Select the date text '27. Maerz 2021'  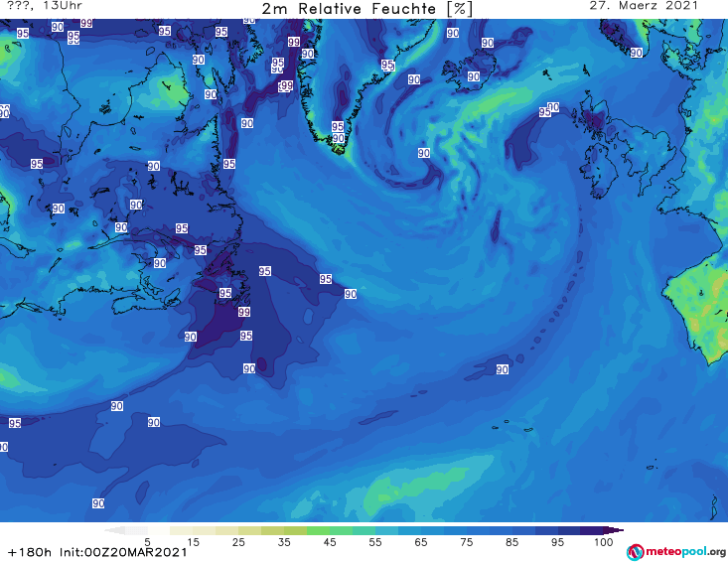644,6
